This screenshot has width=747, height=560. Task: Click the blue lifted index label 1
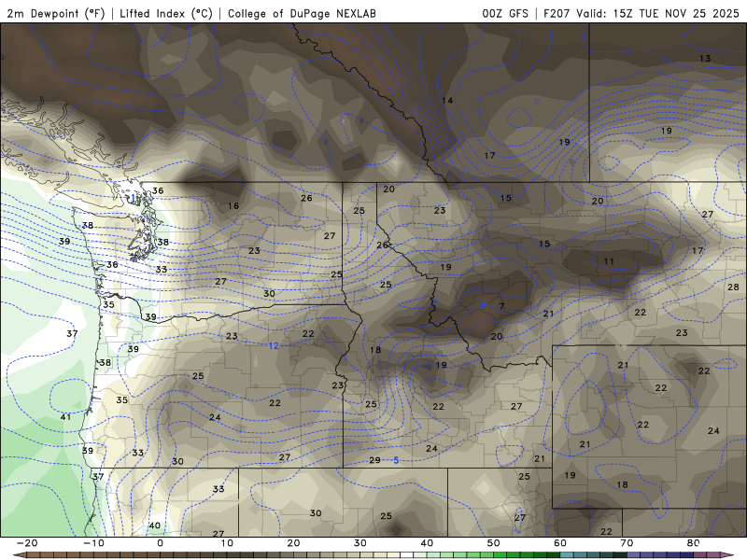pyautogui.click(x=134, y=198)
